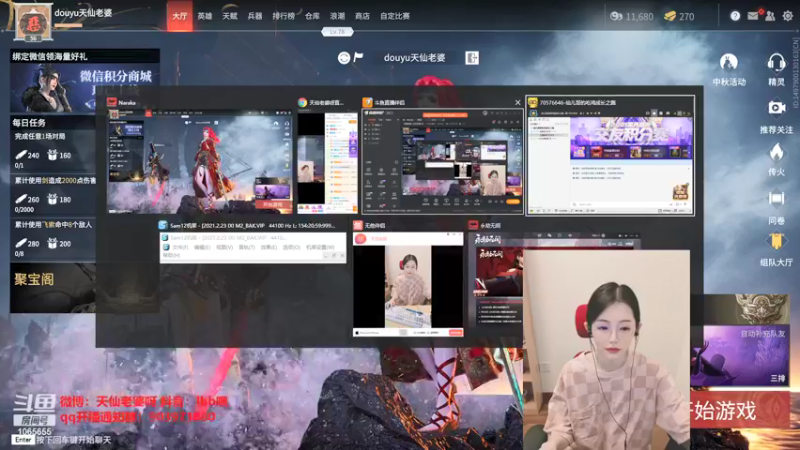Open the 商店 shop tab
The image size is (800, 450).
[362, 16]
